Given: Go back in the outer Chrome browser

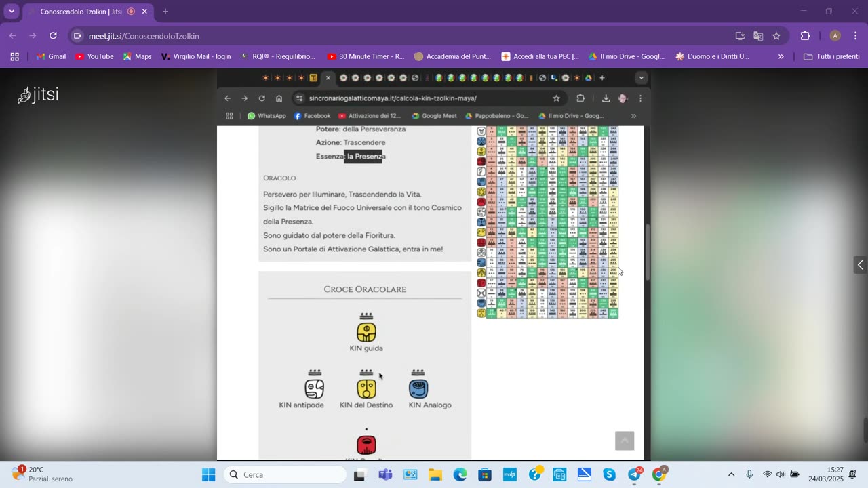Looking at the screenshot, I should click(13, 36).
